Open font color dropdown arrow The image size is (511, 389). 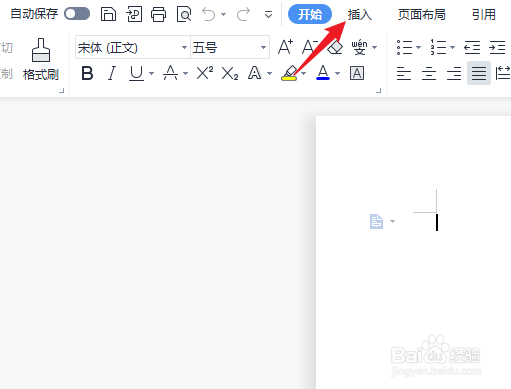tap(338, 73)
